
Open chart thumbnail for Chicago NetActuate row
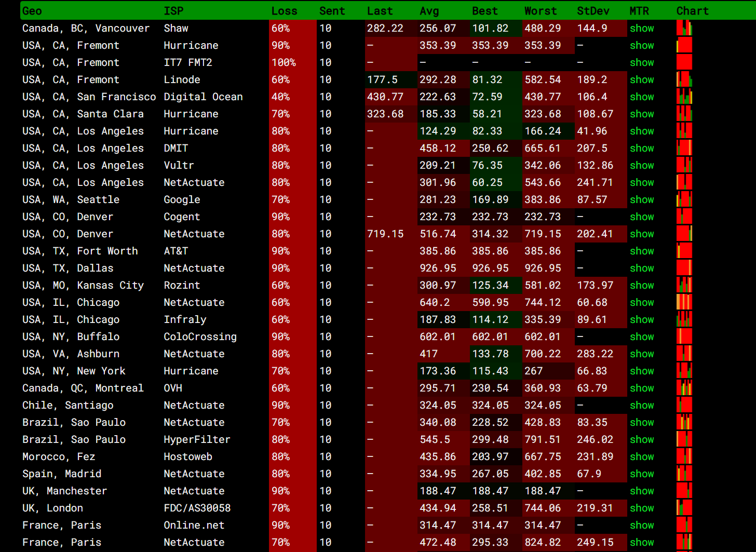pyautogui.click(x=684, y=302)
